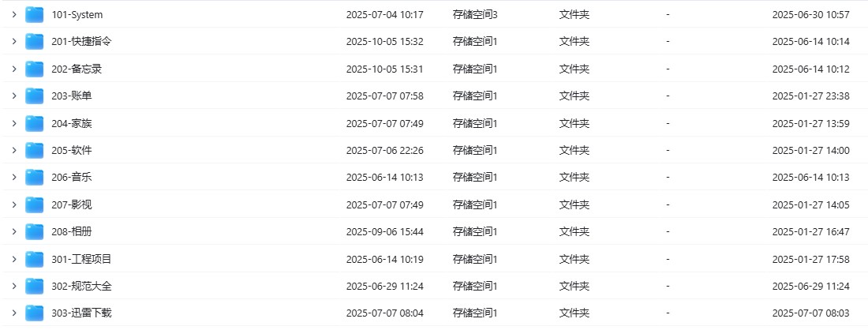Expand the 202-备忘录 folder tree
868x330 pixels.
[14, 69]
